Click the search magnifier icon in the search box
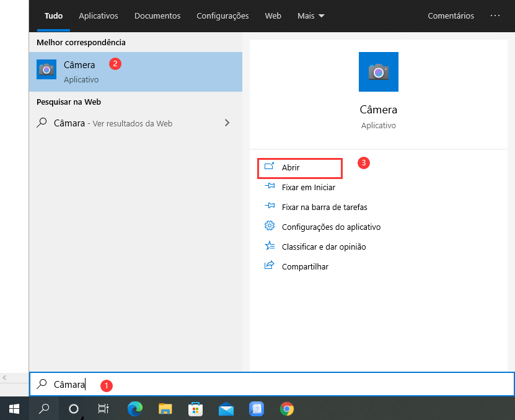This screenshot has width=515, height=420. click(x=42, y=384)
